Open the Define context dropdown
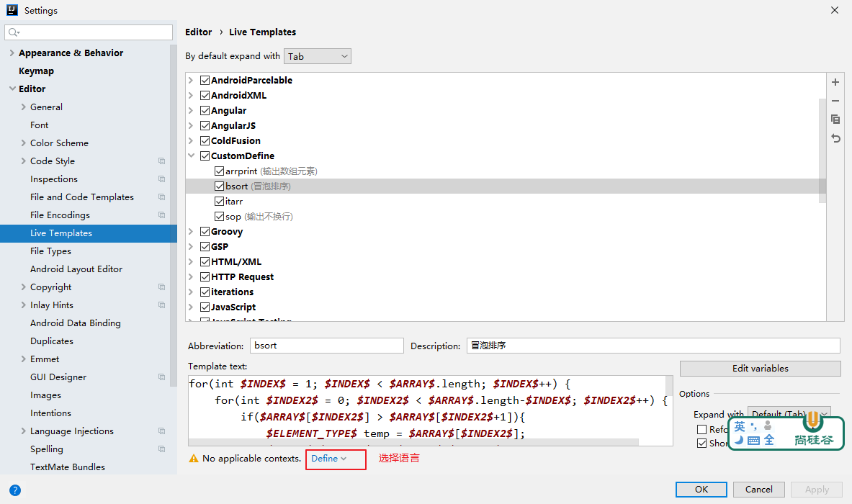Image resolution: width=852 pixels, height=504 pixels. click(328, 459)
